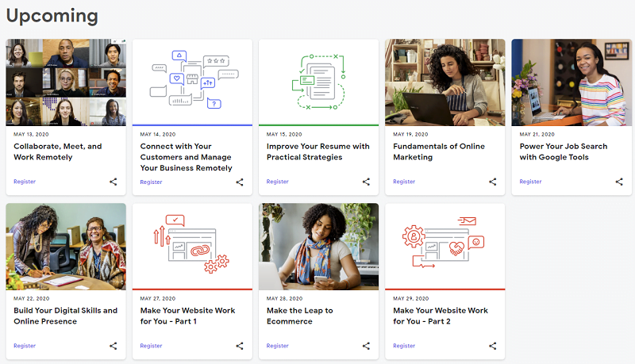The height and width of the screenshot is (364, 635).
Task: Share Make Your Website Work Part 2
Action: (493, 346)
